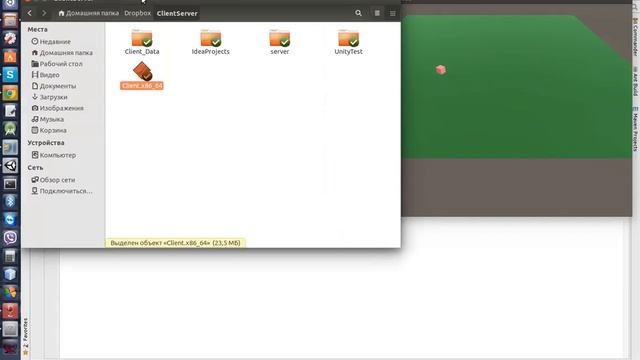The width and height of the screenshot is (640, 360).
Task: Go back with the left arrow button
Action: pos(30,13)
